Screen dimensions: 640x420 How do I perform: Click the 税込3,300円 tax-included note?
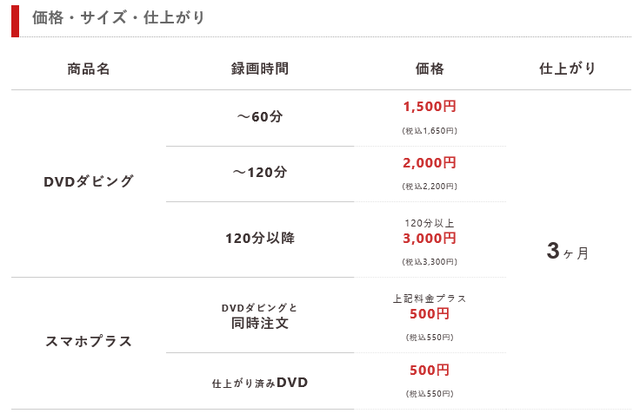429,261
